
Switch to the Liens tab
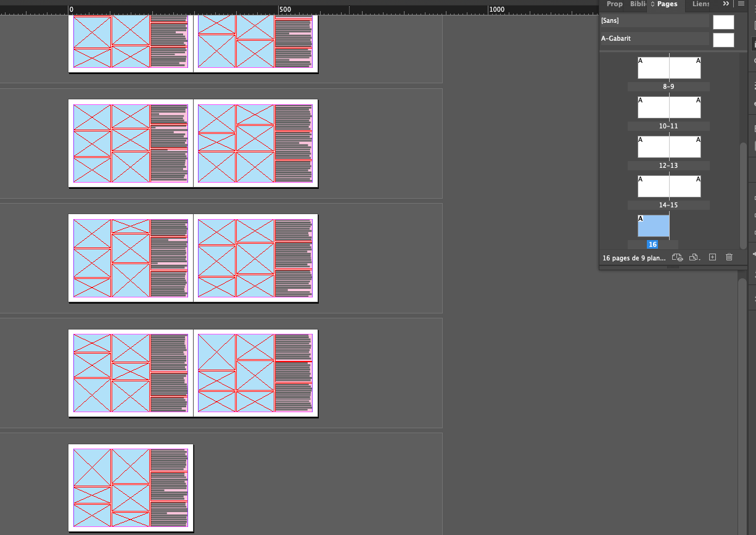point(701,4)
